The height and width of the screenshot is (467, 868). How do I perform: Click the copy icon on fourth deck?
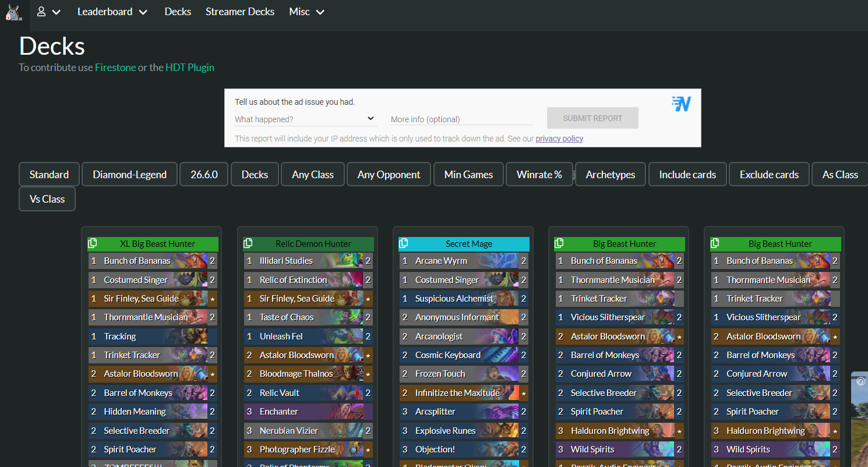(559, 243)
